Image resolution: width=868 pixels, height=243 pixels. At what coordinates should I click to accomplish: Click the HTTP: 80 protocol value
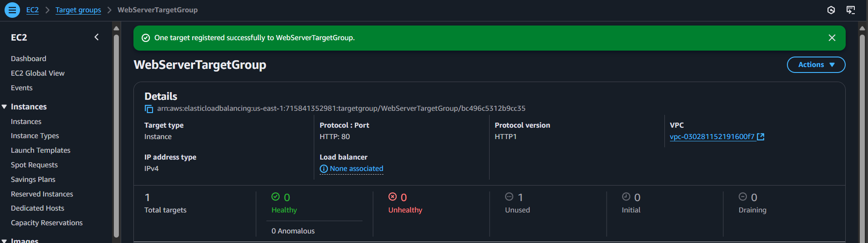pyautogui.click(x=335, y=137)
